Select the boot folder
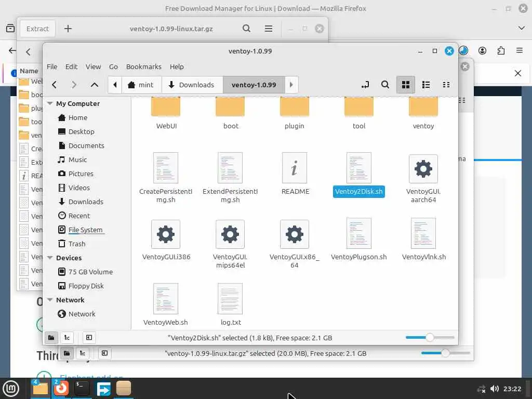This screenshot has height=399, width=532. tap(230, 113)
